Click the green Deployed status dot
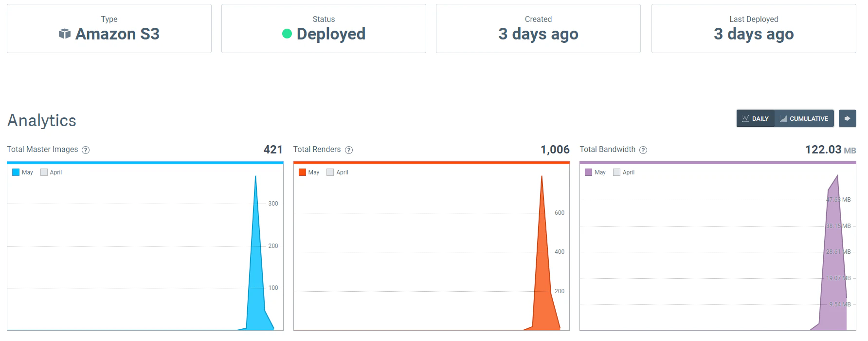Viewport: 868px width, 341px height. (287, 34)
